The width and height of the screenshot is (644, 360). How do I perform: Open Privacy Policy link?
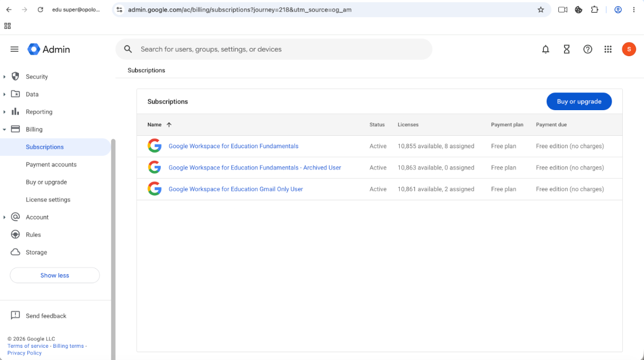coord(24,353)
